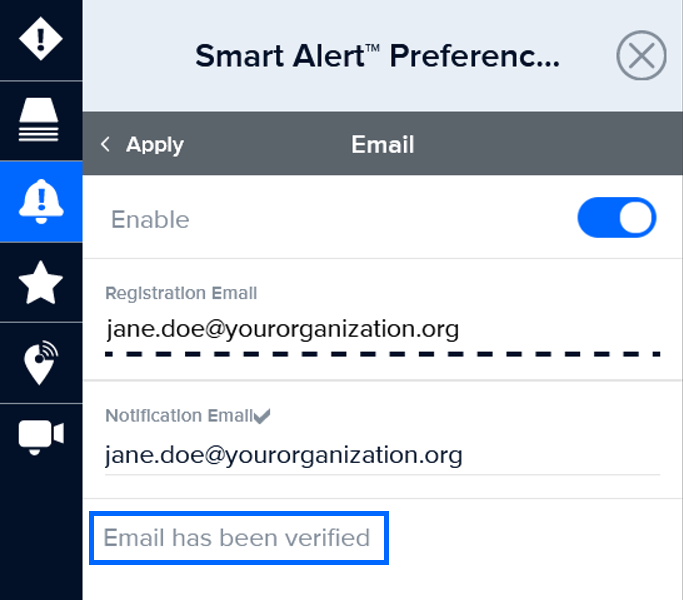The width and height of the screenshot is (683, 600).
Task: Click the location pin signal icon
Action: click(41, 363)
